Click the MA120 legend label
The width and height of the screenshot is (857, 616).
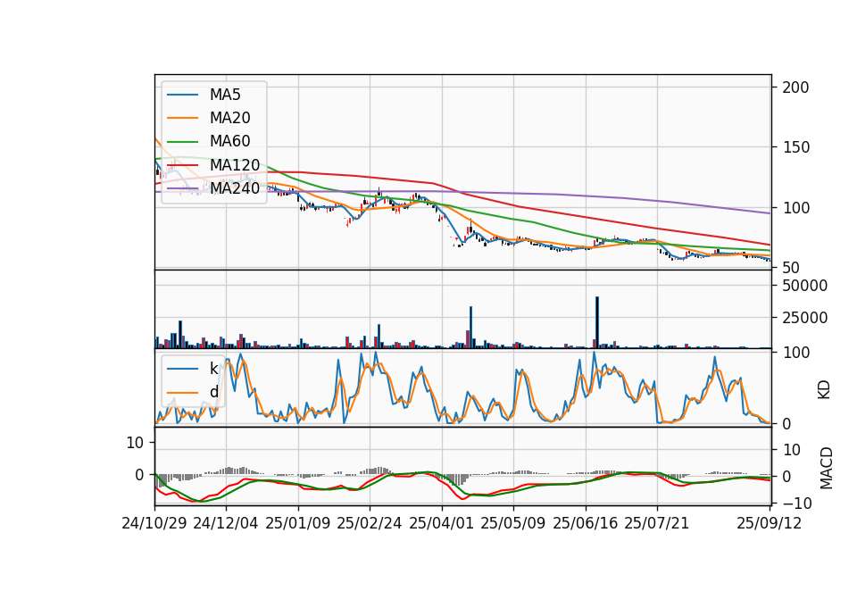[x=235, y=164]
